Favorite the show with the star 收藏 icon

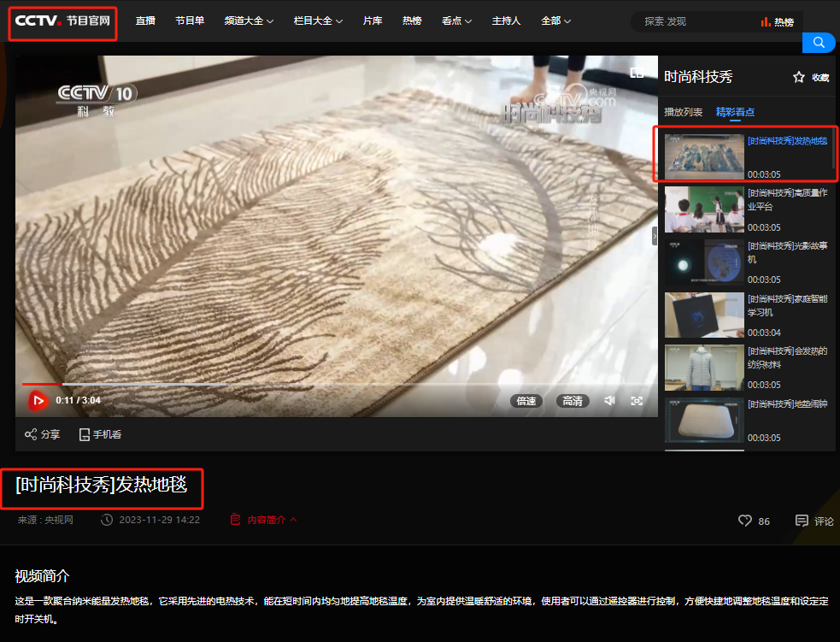pos(799,77)
